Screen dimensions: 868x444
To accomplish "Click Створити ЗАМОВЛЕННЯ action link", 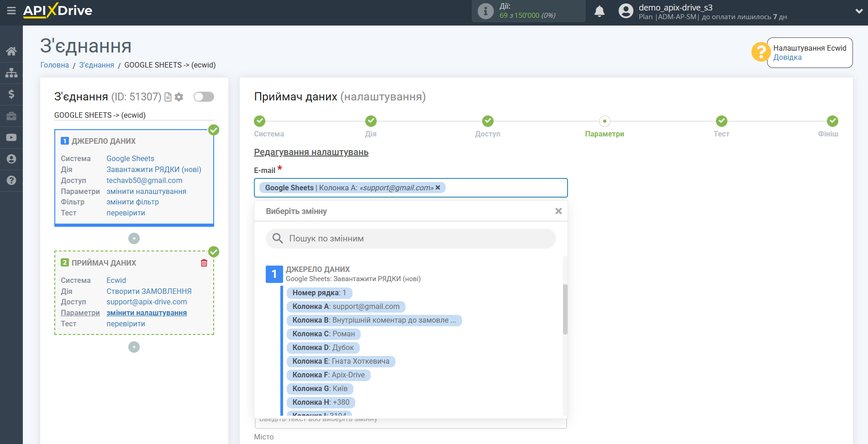I will click(x=149, y=291).
